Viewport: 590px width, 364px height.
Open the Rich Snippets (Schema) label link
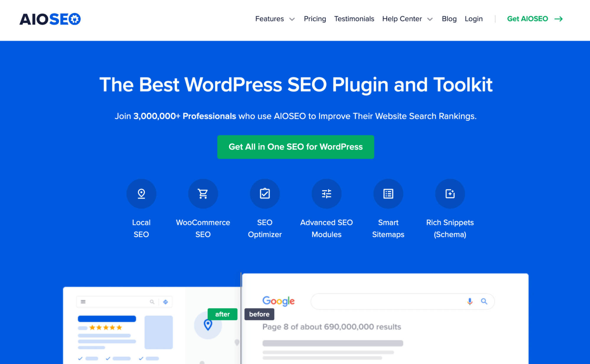click(x=450, y=228)
